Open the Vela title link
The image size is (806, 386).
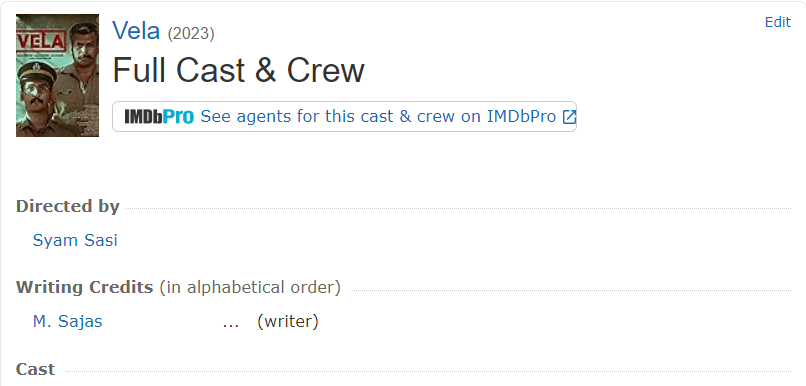pos(136,31)
